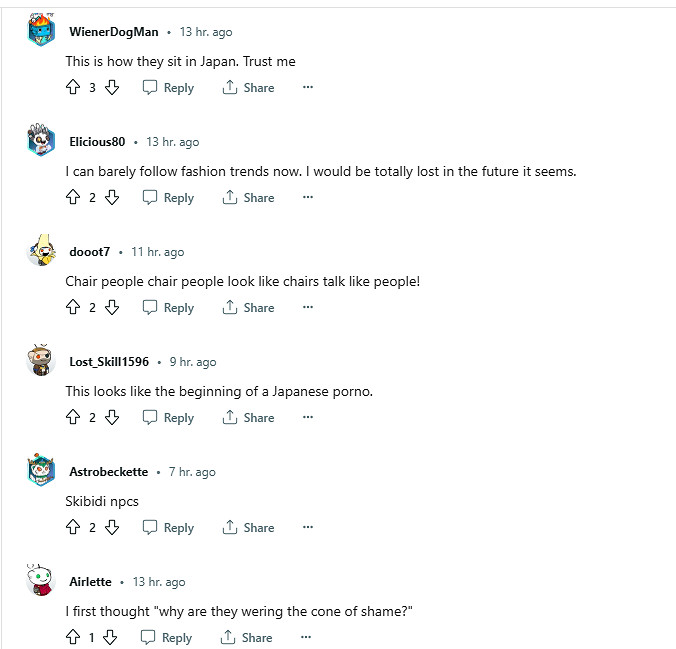
Task: Share dooot7's chair people comment
Action: click(248, 308)
